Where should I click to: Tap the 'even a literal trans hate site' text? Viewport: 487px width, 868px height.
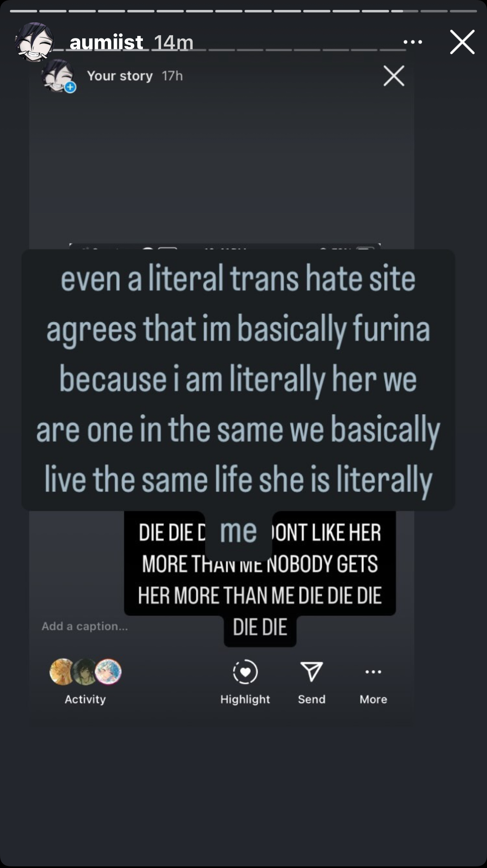pyautogui.click(x=238, y=278)
